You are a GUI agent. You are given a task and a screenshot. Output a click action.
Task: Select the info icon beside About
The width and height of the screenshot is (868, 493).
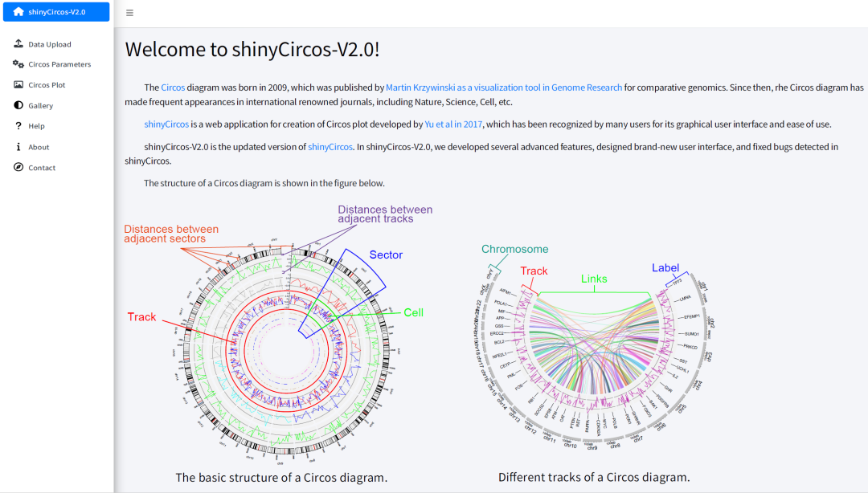point(18,146)
